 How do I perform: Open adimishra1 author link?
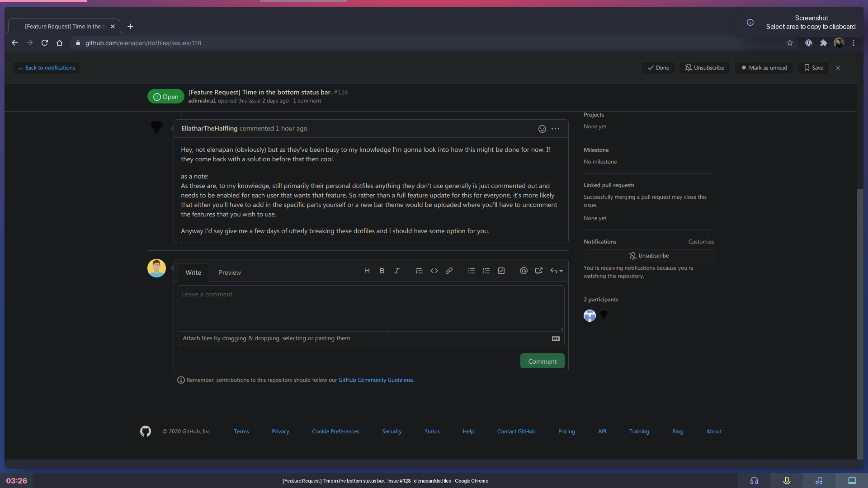click(202, 101)
